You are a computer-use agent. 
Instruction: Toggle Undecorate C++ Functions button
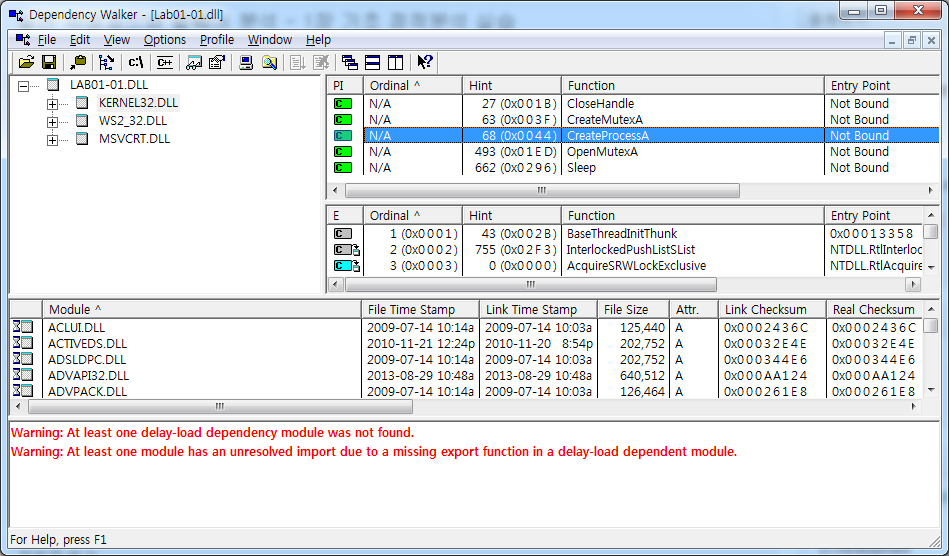pos(164,62)
